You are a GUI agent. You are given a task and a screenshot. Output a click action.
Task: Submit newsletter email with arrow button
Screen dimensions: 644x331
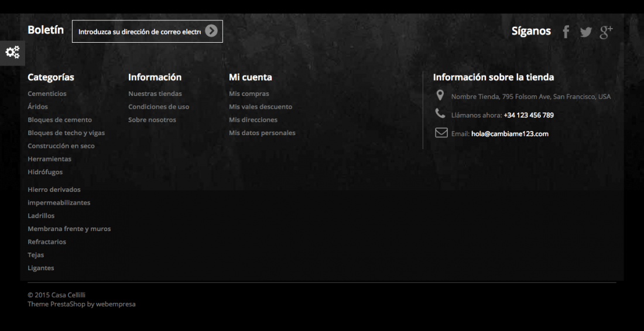(x=211, y=31)
